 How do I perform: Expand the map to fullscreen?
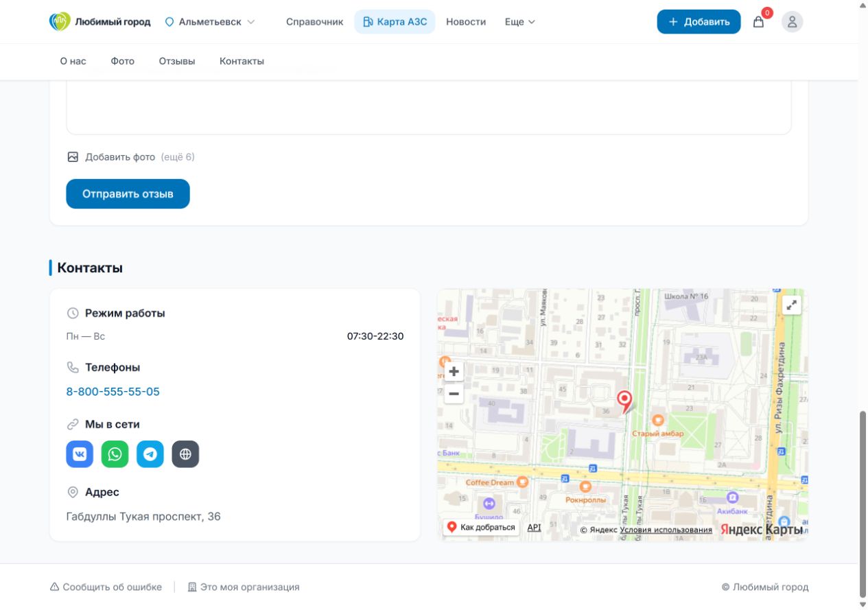coord(792,305)
